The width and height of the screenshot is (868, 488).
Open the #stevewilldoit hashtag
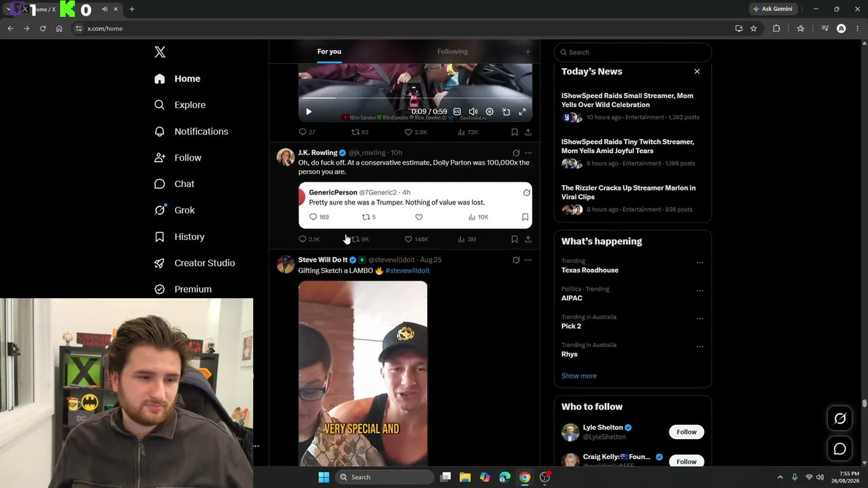[407, 270]
